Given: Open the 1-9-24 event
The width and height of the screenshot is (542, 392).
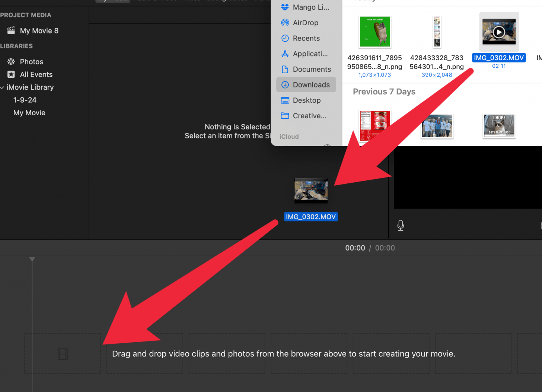Looking at the screenshot, I should [x=25, y=100].
